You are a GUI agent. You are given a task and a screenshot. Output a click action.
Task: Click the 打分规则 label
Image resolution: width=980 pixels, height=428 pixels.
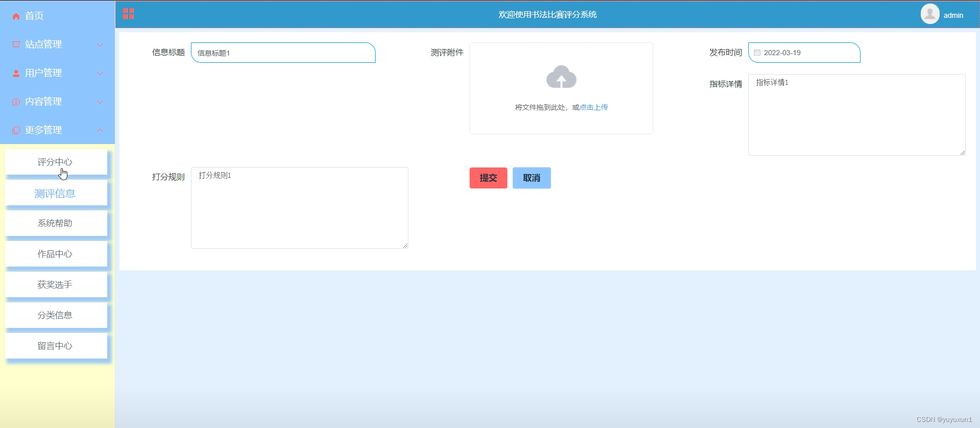pos(168,177)
